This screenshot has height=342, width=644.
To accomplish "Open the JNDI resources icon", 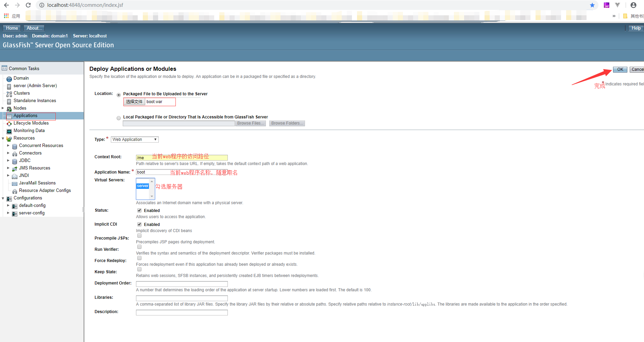I will pyautogui.click(x=15, y=175).
